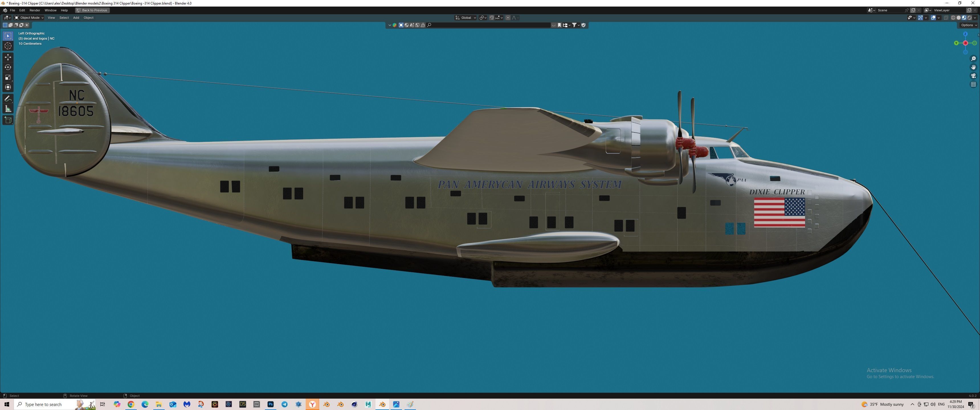
Task: Open the viewport shading options dropdown
Action: point(975,17)
